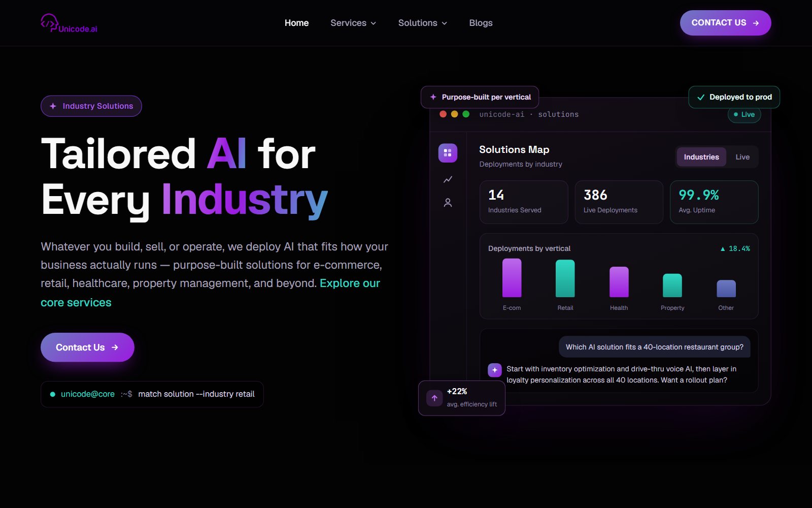Screen dimensions: 812x508
Task: Open the dashboard grid icon in sidebar
Action: click(448, 153)
